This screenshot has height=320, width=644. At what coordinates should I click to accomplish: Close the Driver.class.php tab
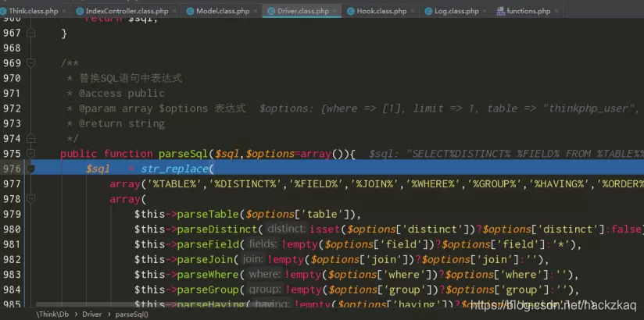pyautogui.click(x=335, y=12)
